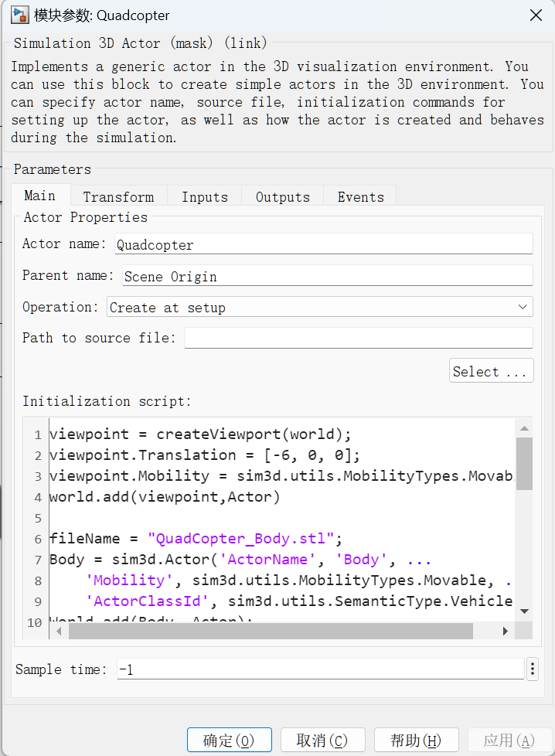Viewport: 555px width, 756px height.
Task: Click the Simulink icon in the title bar
Action: 20,15
